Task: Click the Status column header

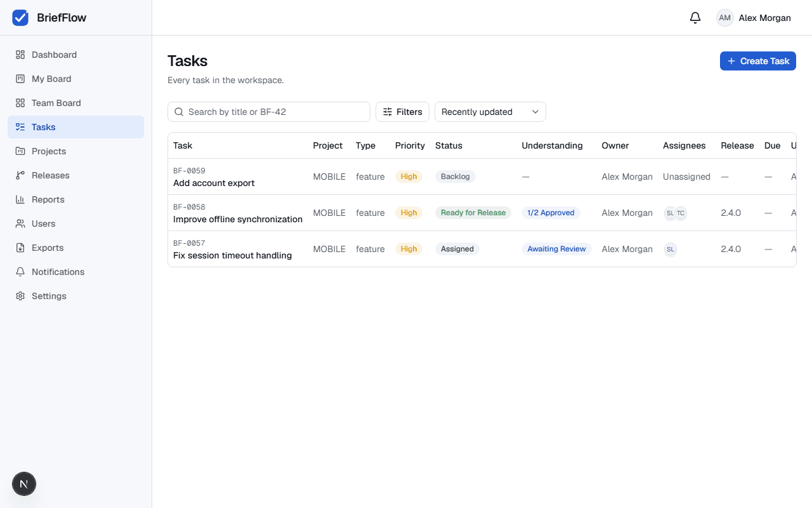Action: tap(449, 145)
